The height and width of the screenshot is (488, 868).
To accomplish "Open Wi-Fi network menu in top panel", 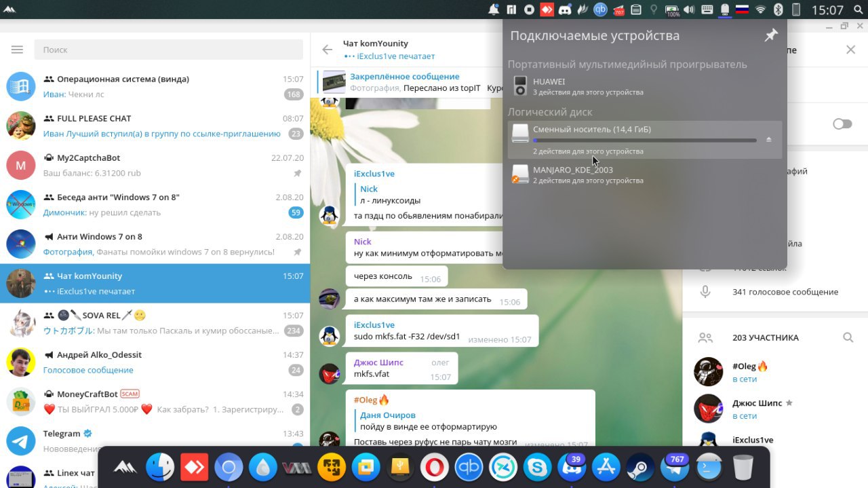I will click(x=761, y=10).
